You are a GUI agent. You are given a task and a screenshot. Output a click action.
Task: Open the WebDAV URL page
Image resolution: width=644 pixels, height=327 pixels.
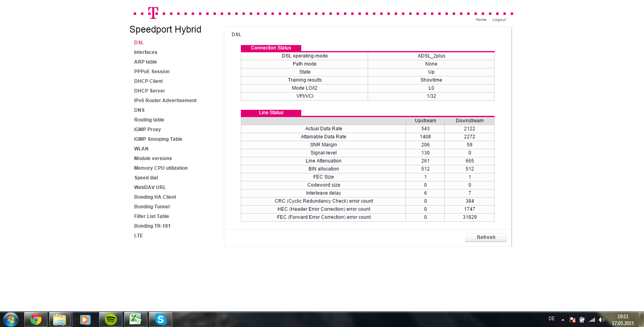[x=150, y=187]
